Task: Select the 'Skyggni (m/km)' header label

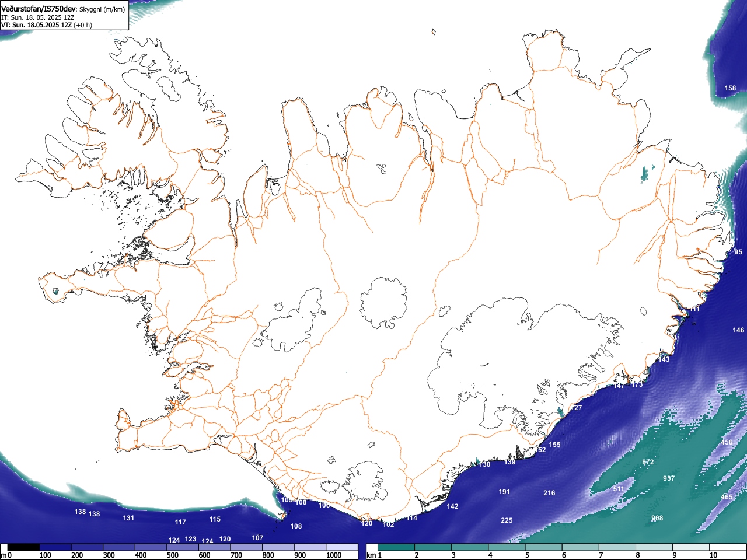Action: (102, 9)
